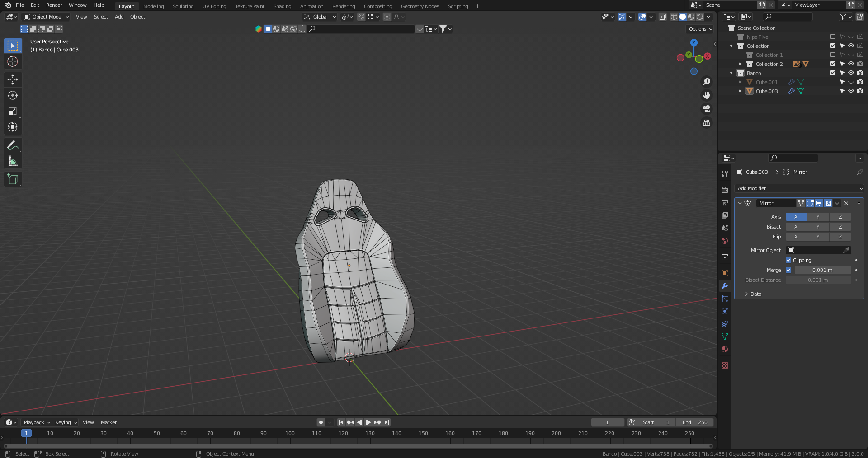Open the Object properties tab
Viewport: 868px width, 458px height.
tap(725, 273)
